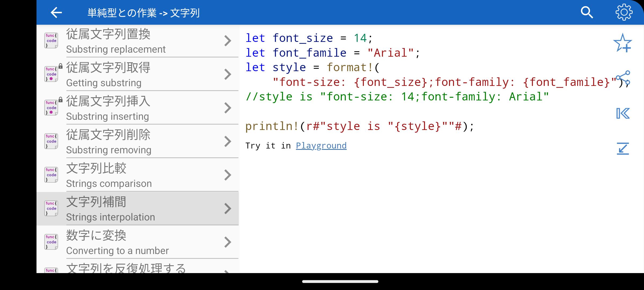
Task: Expand the Strings comparison chevron
Action: click(x=228, y=175)
